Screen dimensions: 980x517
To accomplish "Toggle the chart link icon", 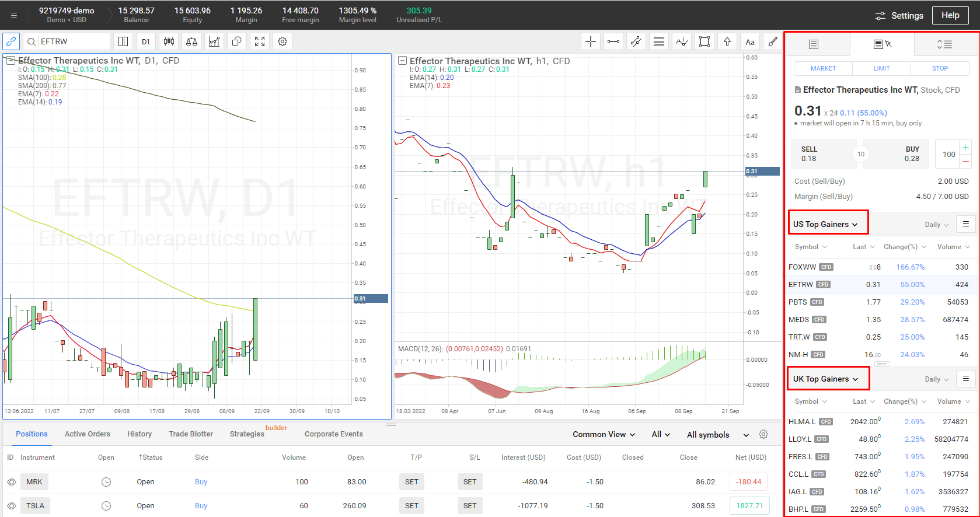I will point(11,41).
